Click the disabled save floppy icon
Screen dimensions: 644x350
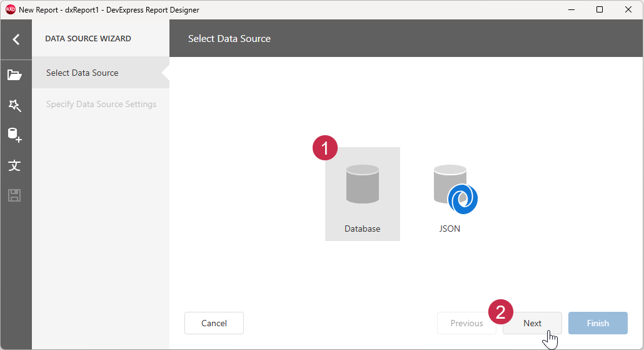[14, 195]
